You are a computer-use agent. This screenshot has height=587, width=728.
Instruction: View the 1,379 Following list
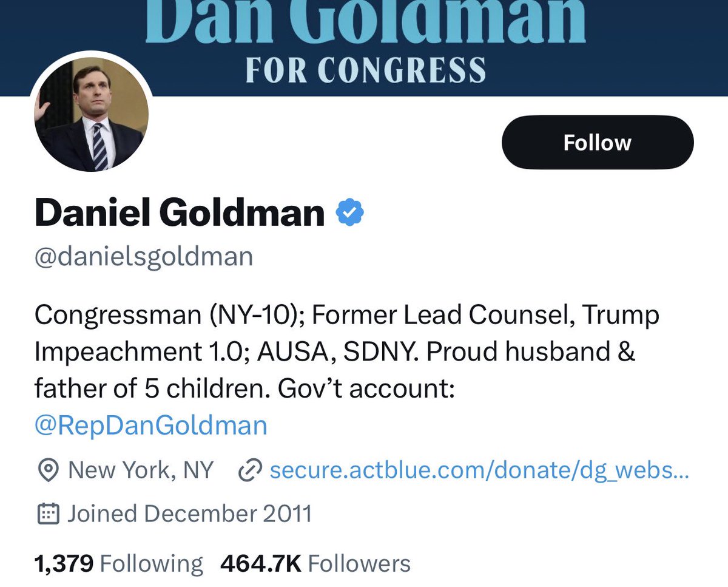pos(118,564)
